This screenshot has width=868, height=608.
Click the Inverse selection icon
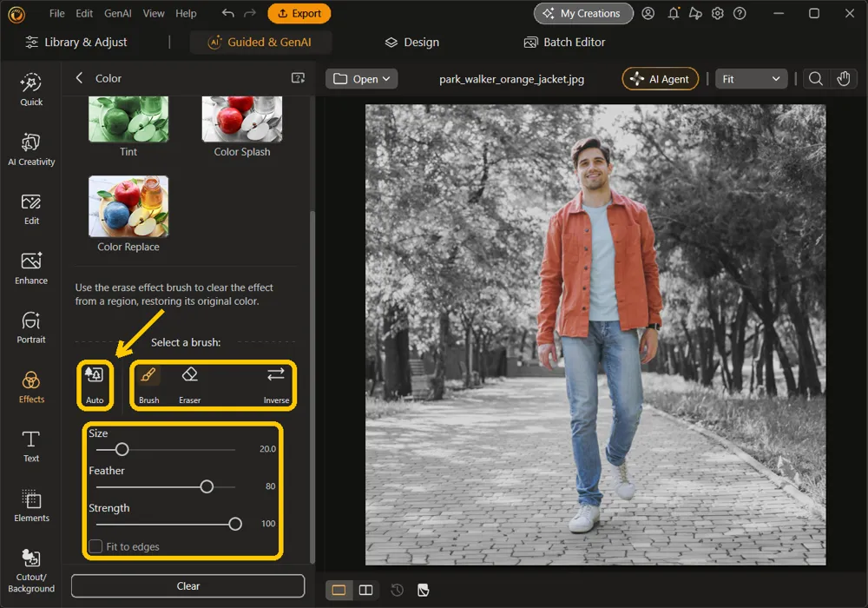[x=276, y=384]
